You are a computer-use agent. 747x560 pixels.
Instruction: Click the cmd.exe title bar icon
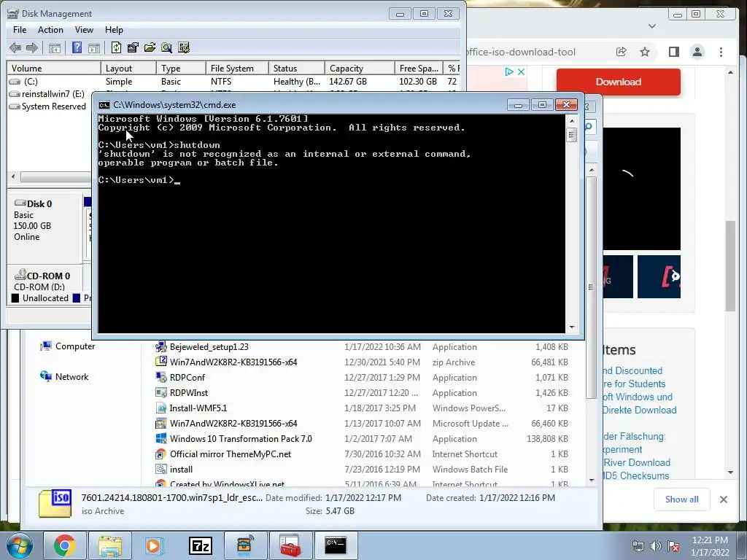(x=104, y=105)
